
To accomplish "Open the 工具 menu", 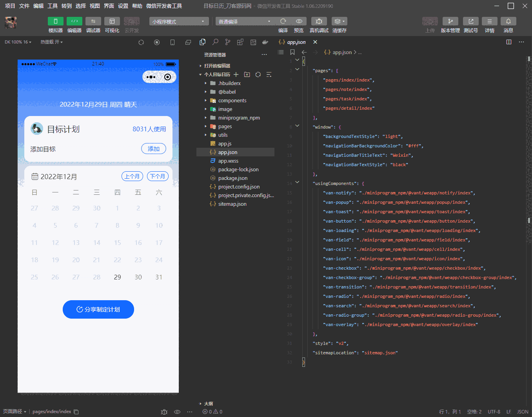I will 53,6.
